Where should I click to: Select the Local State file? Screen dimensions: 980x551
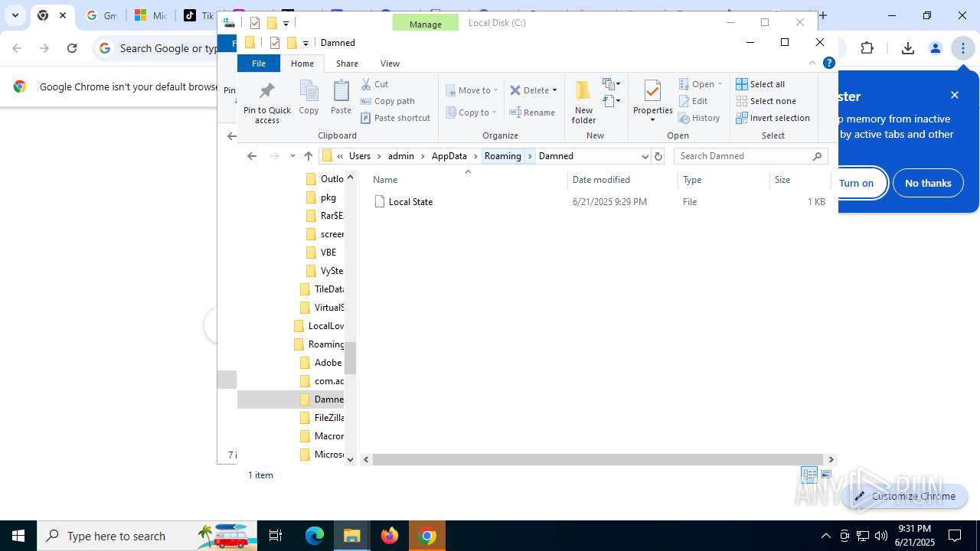[410, 202]
